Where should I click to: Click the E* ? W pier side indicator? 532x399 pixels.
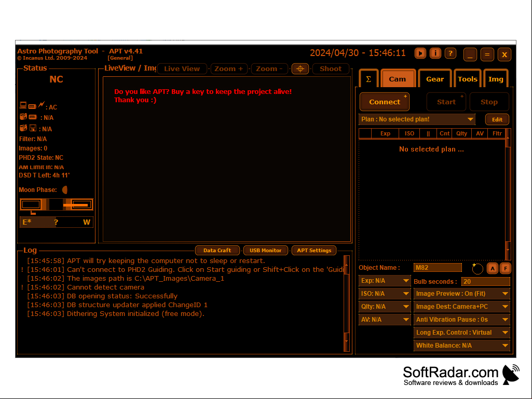pos(57,222)
